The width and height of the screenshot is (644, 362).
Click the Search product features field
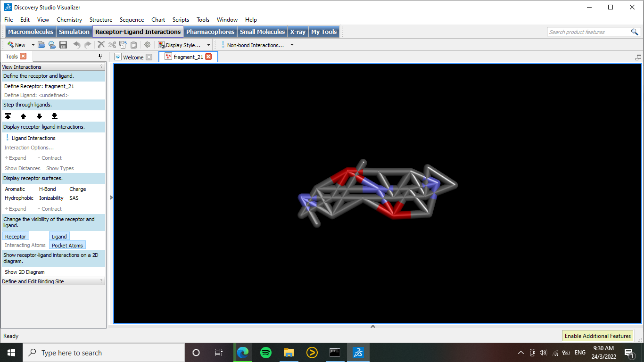[589, 32]
